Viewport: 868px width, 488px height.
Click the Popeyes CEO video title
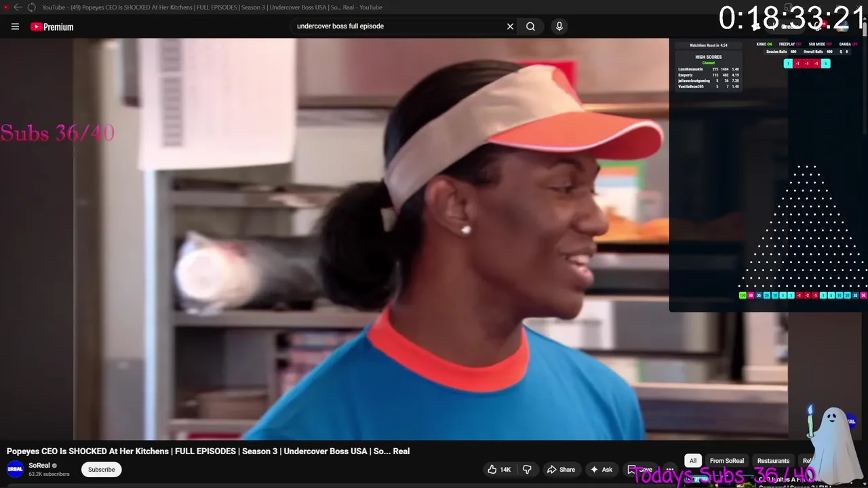point(208,451)
